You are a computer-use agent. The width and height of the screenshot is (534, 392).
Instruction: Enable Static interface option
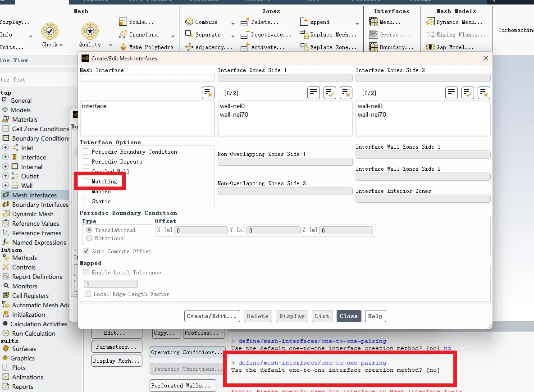pyautogui.click(x=86, y=201)
